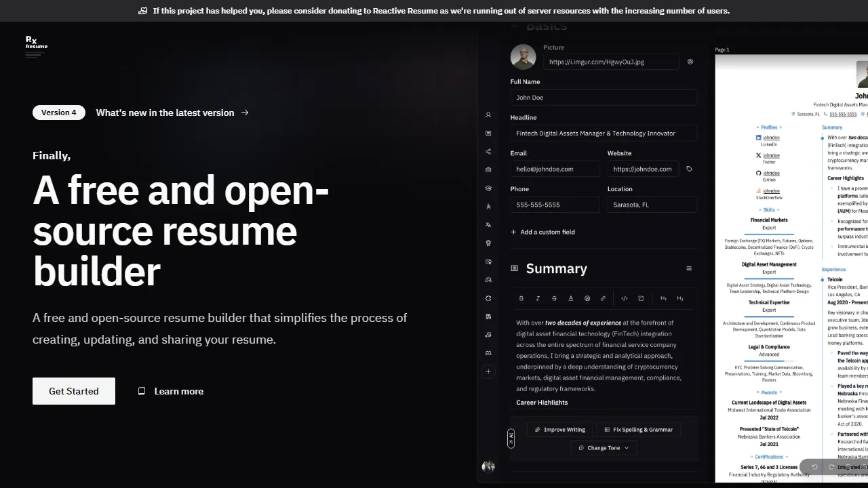The image size is (868, 488).
Task: Open the Summary section options menu
Action: click(689, 268)
